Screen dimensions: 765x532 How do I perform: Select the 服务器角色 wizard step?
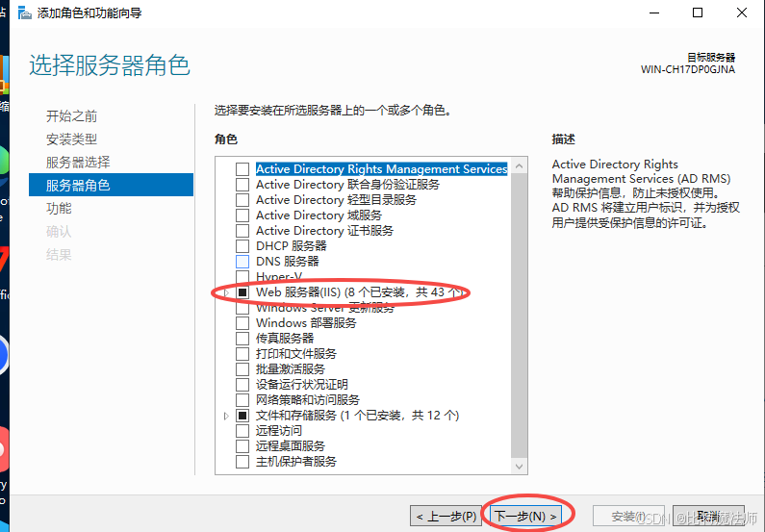(x=112, y=185)
